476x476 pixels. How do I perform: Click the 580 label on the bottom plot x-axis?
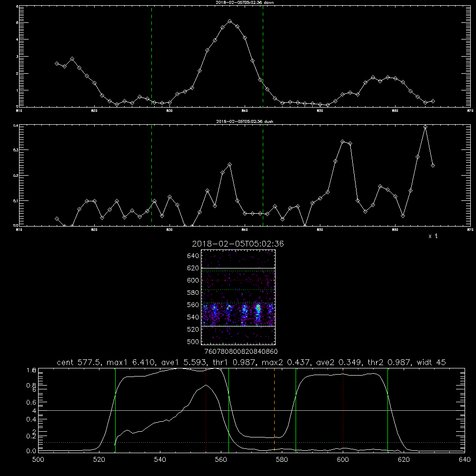pos(282,459)
